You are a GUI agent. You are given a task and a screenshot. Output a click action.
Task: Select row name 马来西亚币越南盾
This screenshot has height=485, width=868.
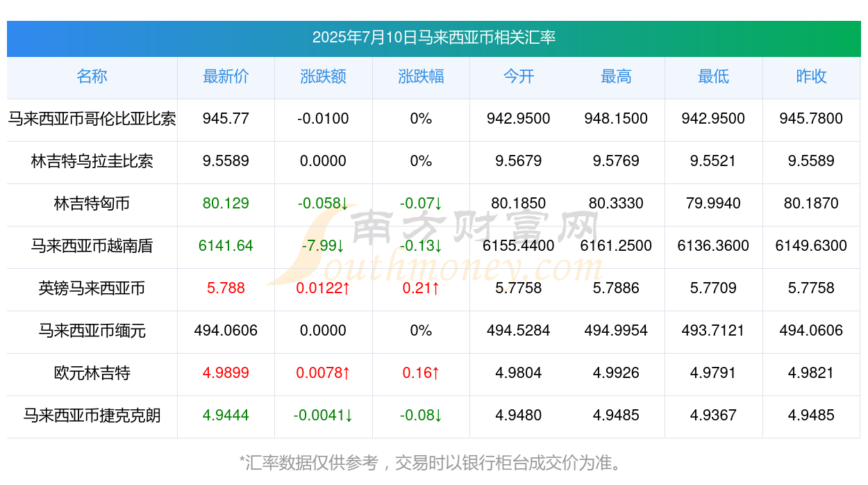point(92,246)
